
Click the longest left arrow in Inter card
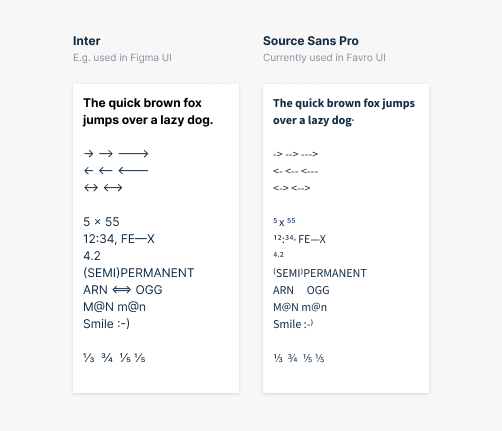pyautogui.click(x=133, y=171)
